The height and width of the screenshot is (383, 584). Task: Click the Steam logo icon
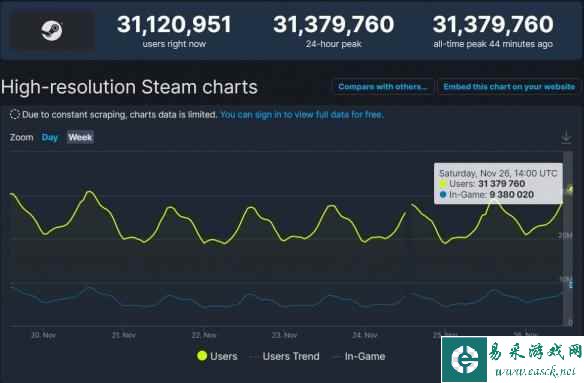click(x=51, y=30)
